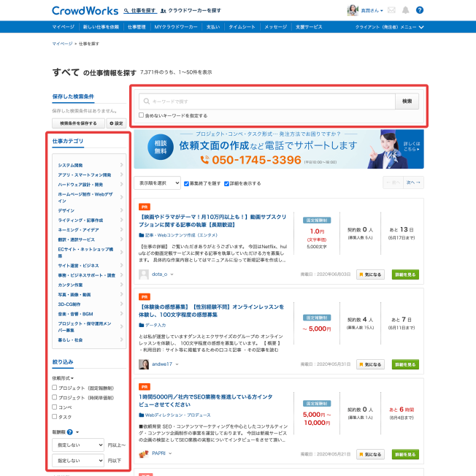Click the 報酬額 help question icon
This screenshot has width=476, height=476.
[69, 432]
